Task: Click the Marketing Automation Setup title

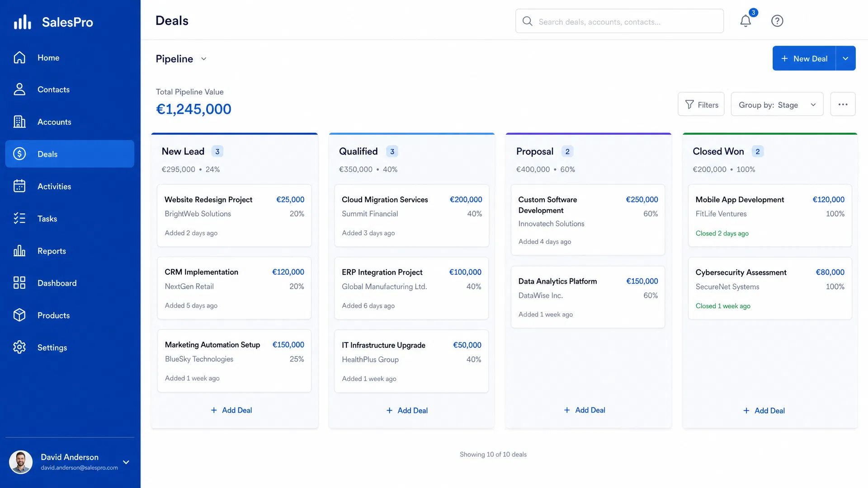Action: 212,345
